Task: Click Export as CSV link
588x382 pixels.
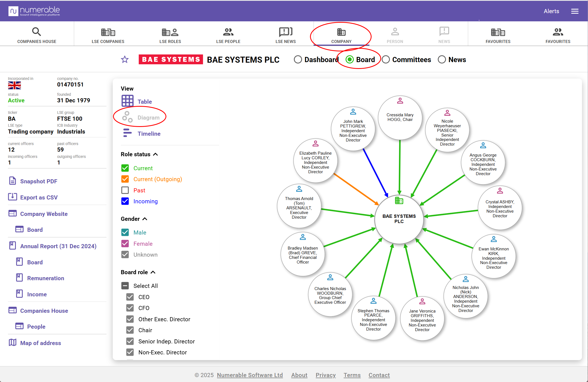Action: pyautogui.click(x=39, y=197)
